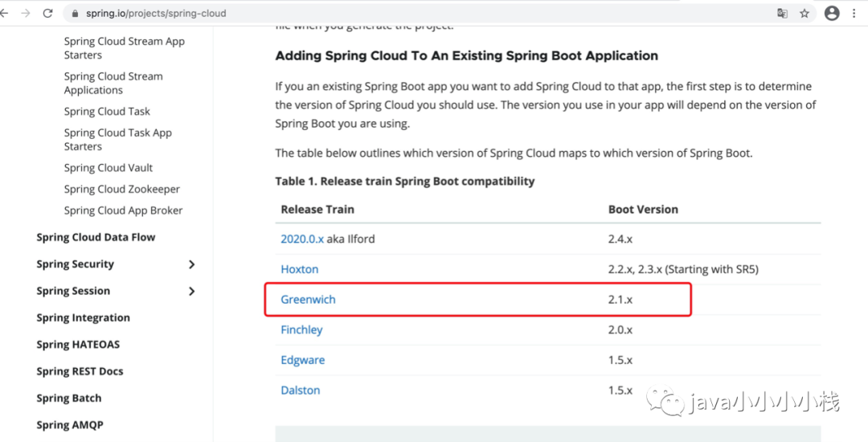Select Spring Cloud Vault in sidebar
Screen dimensions: 868x442
tap(108, 168)
